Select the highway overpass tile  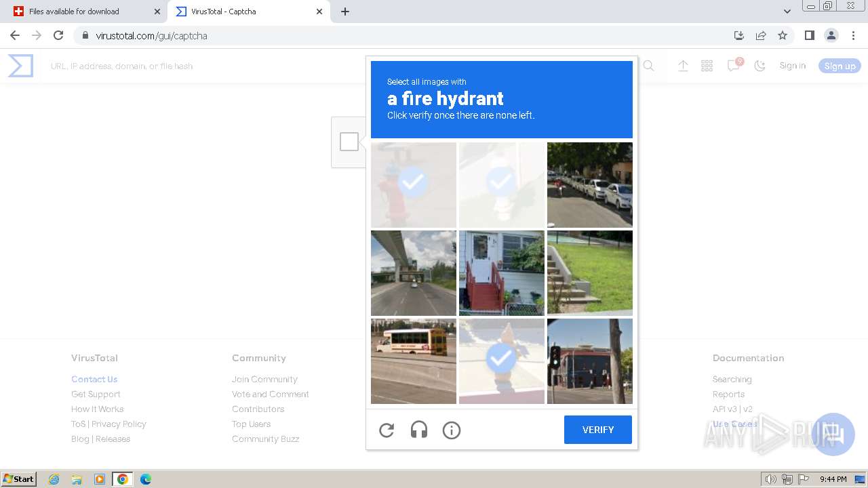(x=414, y=273)
